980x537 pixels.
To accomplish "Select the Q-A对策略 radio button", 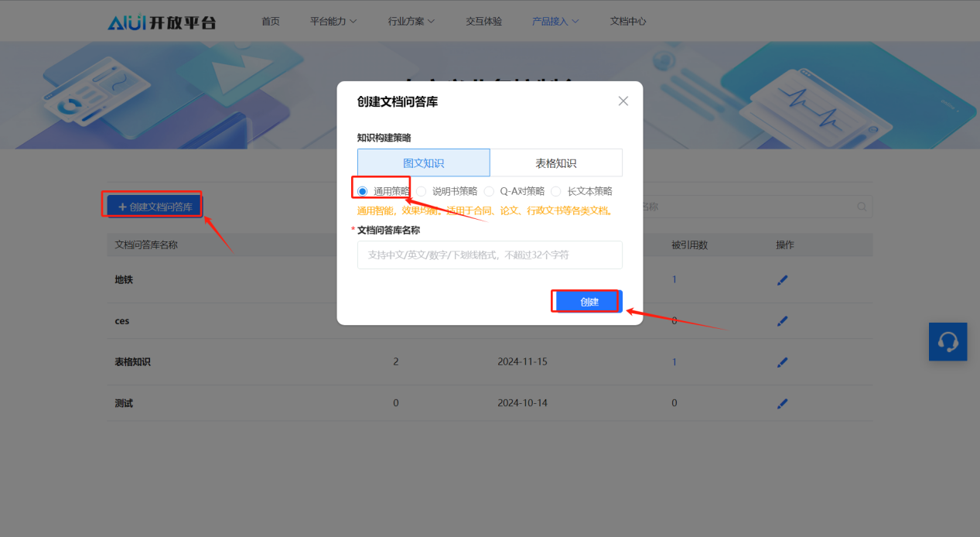I will (489, 191).
